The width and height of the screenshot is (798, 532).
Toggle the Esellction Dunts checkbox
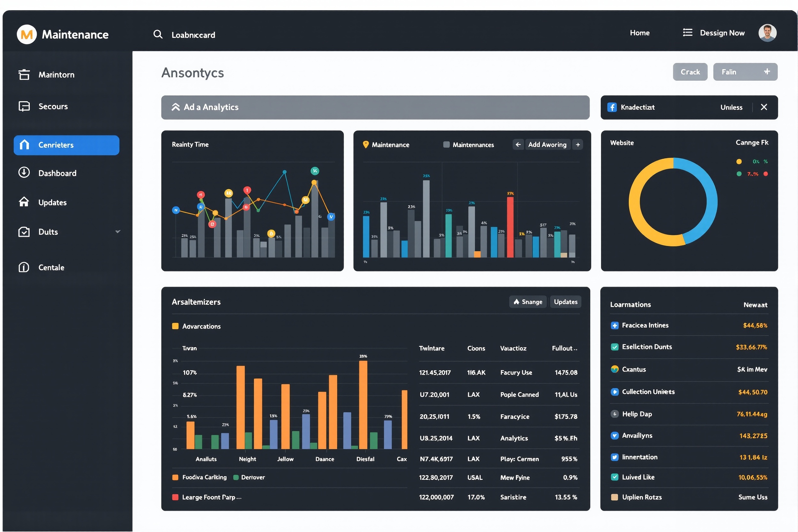point(614,347)
